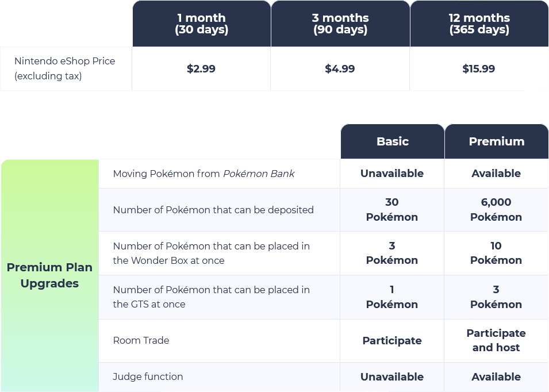Click the $15.99 price cell
549x392 pixels.
pyautogui.click(x=478, y=69)
